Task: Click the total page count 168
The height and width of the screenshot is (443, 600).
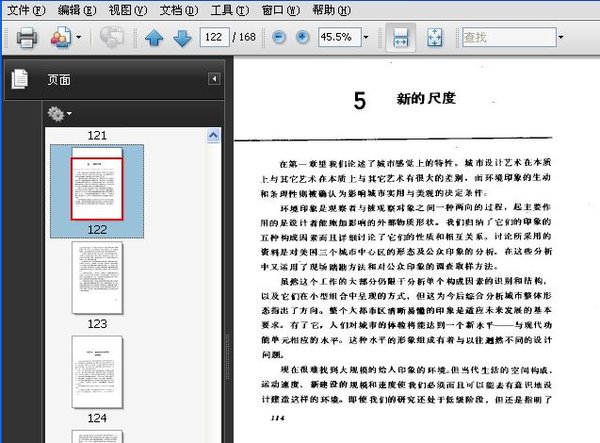Action: (247, 37)
